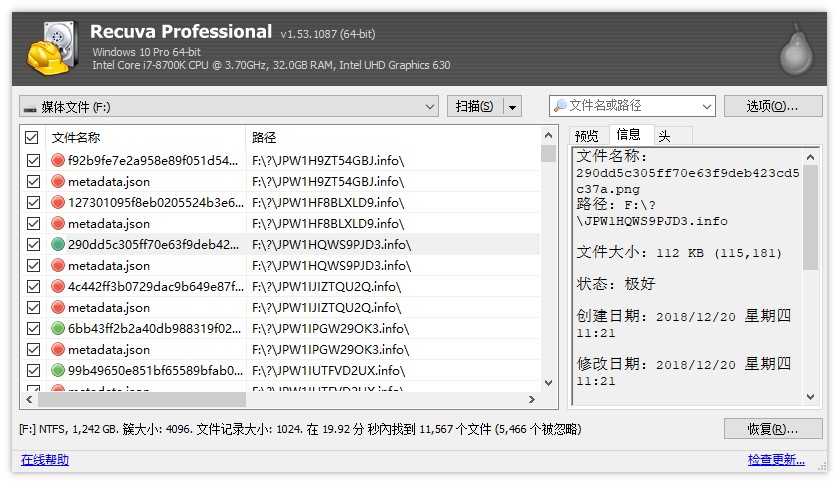Open the 扫描 button's dropdown arrow
Viewport: 839px width, 484px height.
512,106
